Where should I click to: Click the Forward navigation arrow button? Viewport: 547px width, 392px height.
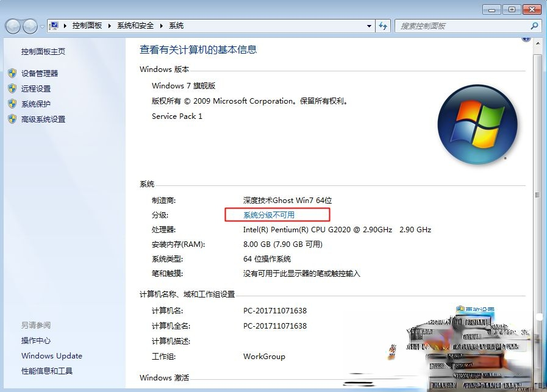30,26
